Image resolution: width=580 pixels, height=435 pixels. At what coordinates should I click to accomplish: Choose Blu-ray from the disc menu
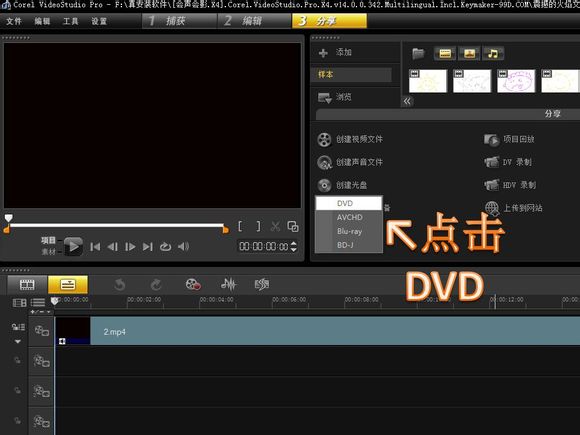click(349, 231)
